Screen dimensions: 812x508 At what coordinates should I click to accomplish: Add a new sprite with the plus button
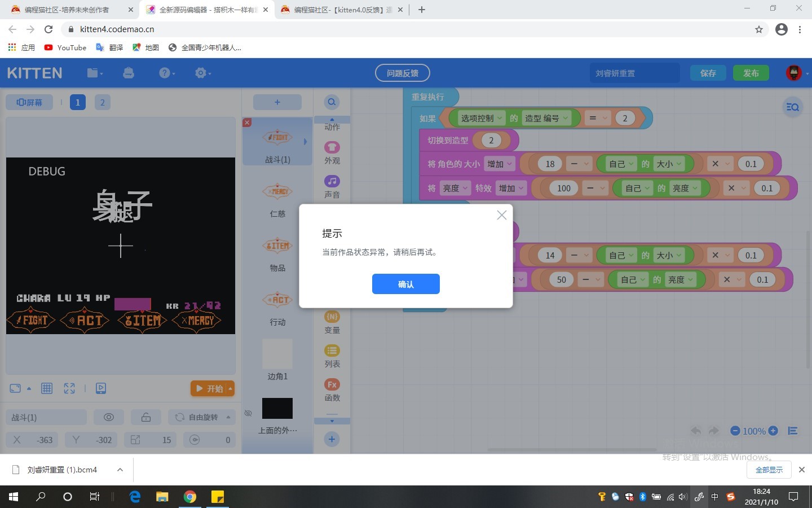click(x=277, y=102)
